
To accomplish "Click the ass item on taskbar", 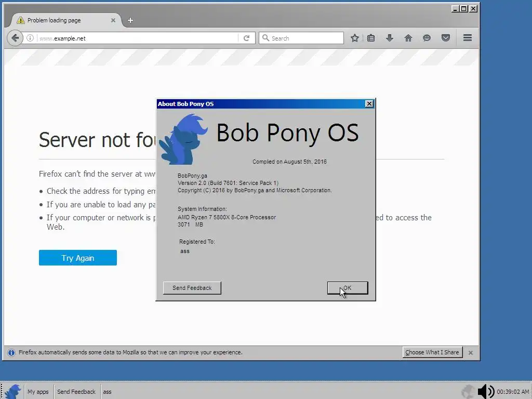I will (x=107, y=392).
